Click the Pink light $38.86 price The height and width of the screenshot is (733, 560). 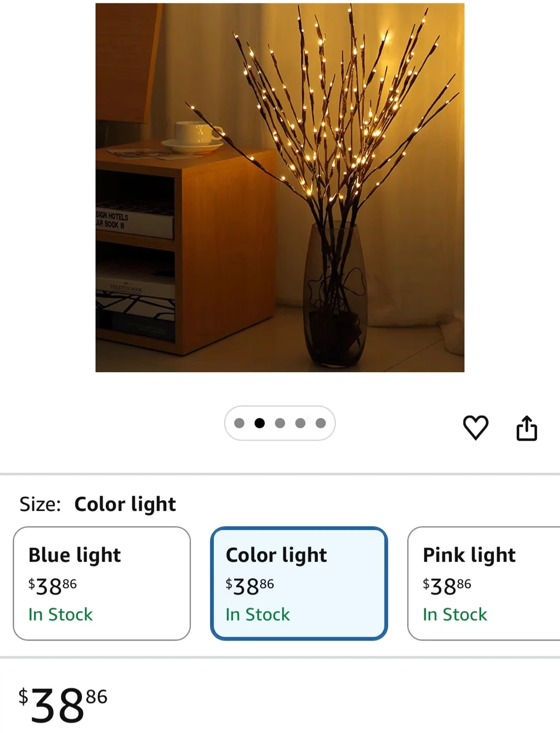447,586
